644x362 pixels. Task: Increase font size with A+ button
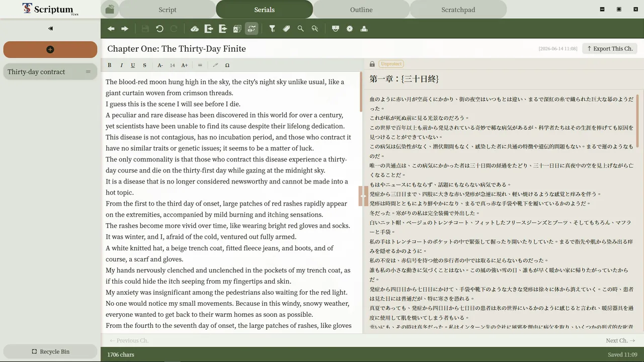(185, 65)
